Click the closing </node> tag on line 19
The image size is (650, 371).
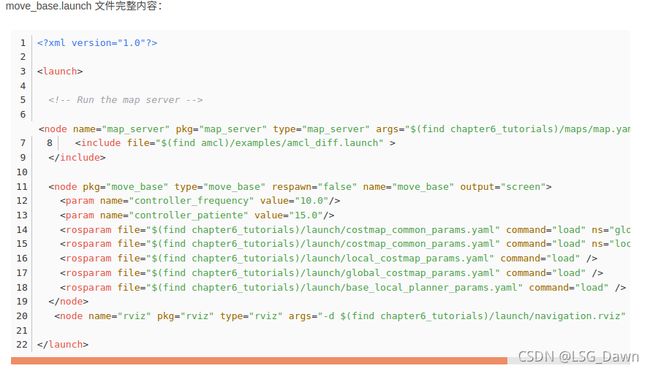pyautogui.click(x=68, y=301)
